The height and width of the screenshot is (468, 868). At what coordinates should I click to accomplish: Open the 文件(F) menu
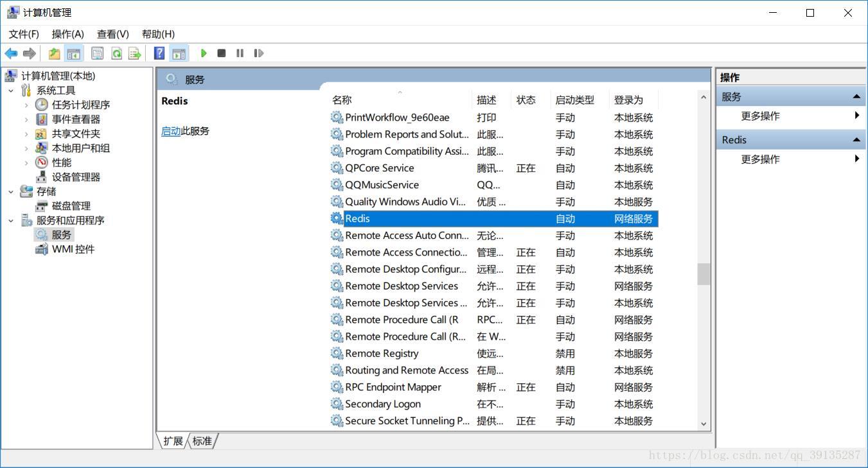(24, 34)
